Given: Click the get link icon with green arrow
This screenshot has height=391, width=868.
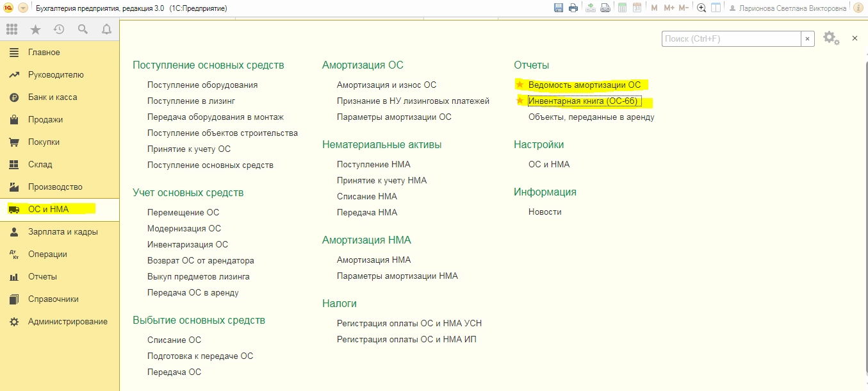Looking at the screenshot, I should (x=590, y=8).
